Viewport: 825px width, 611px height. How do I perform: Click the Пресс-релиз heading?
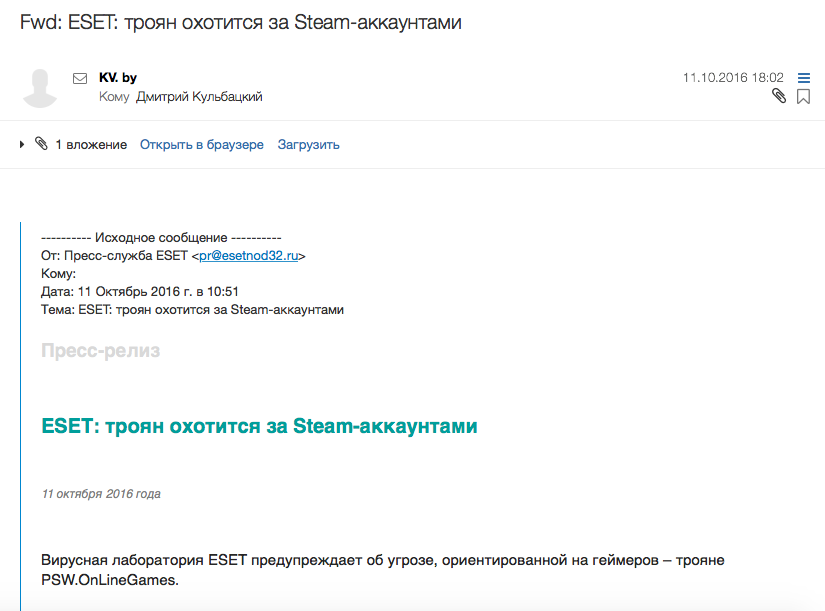(x=100, y=350)
